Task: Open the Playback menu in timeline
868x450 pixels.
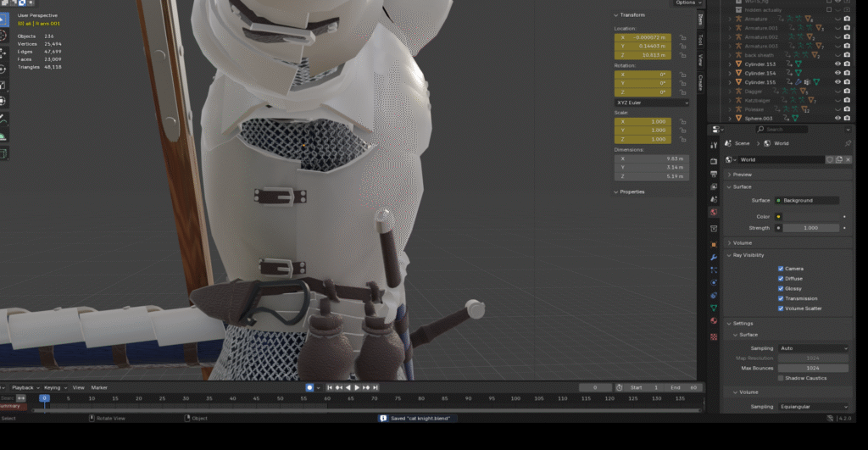Action: click(x=23, y=387)
